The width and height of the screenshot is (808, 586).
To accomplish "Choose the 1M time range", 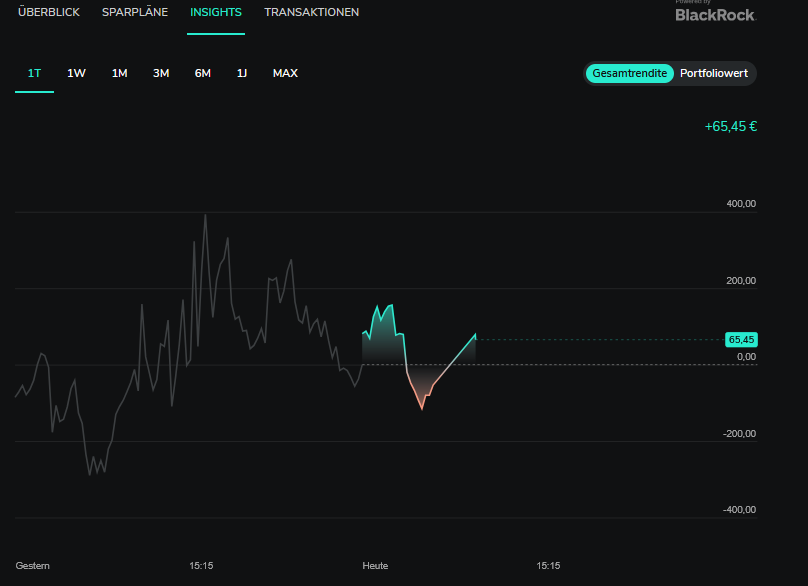I will click(x=119, y=73).
